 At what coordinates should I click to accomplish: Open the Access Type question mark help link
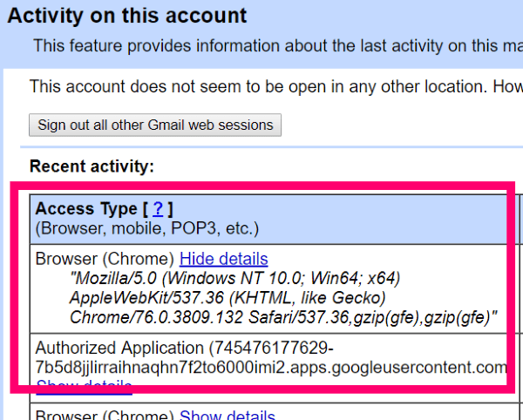click(x=158, y=208)
